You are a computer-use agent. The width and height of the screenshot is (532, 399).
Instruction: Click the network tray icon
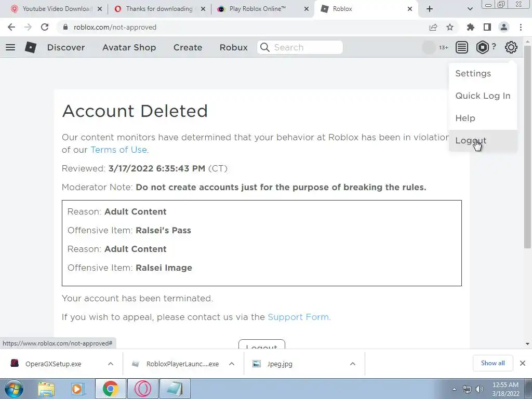click(x=467, y=389)
